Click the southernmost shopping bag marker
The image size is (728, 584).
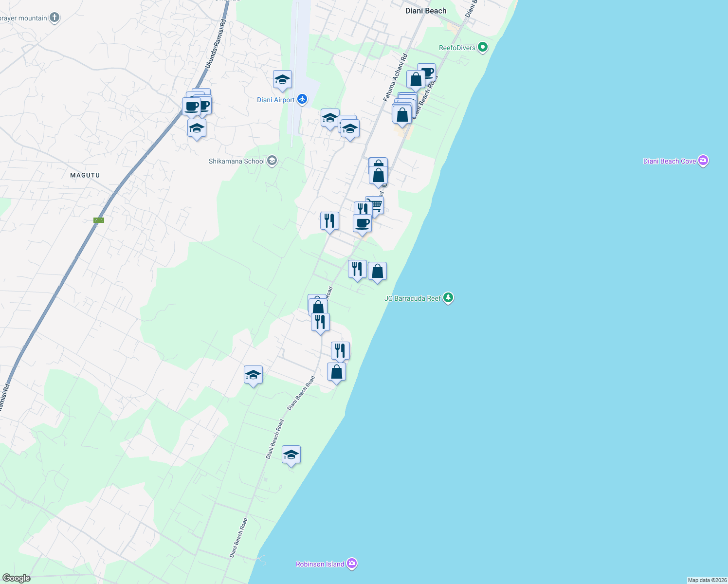tap(337, 371)
